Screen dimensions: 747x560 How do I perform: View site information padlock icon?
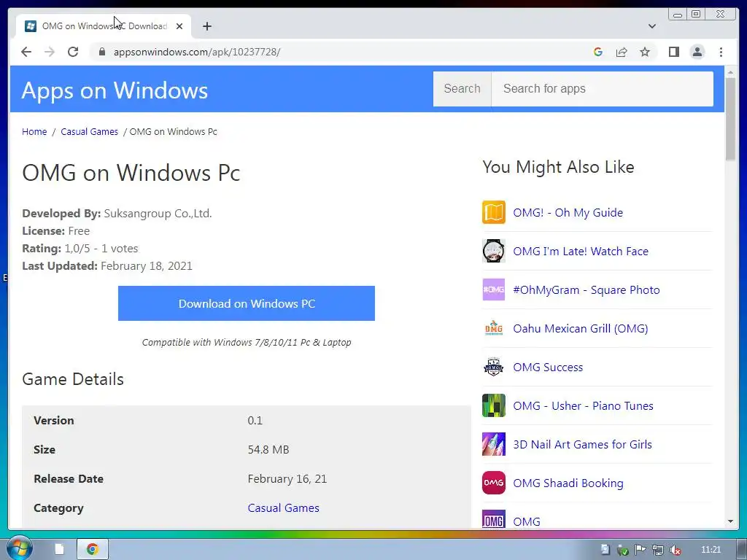(x=101, y=52)
